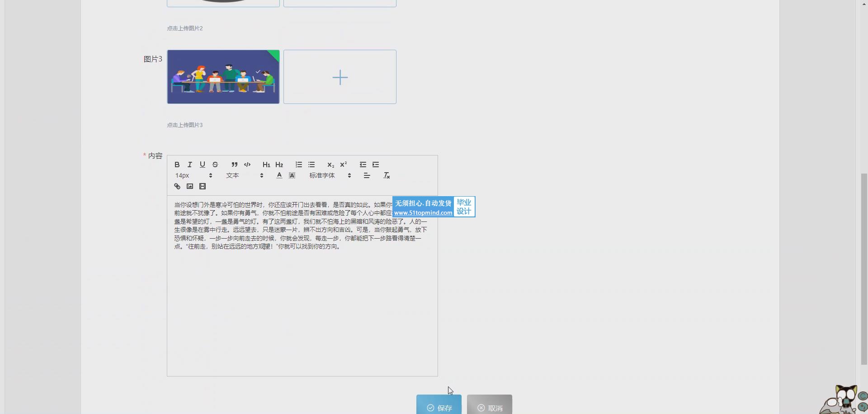868x414 pixels.
Task: Insert a code block
Action: [247, 165]
